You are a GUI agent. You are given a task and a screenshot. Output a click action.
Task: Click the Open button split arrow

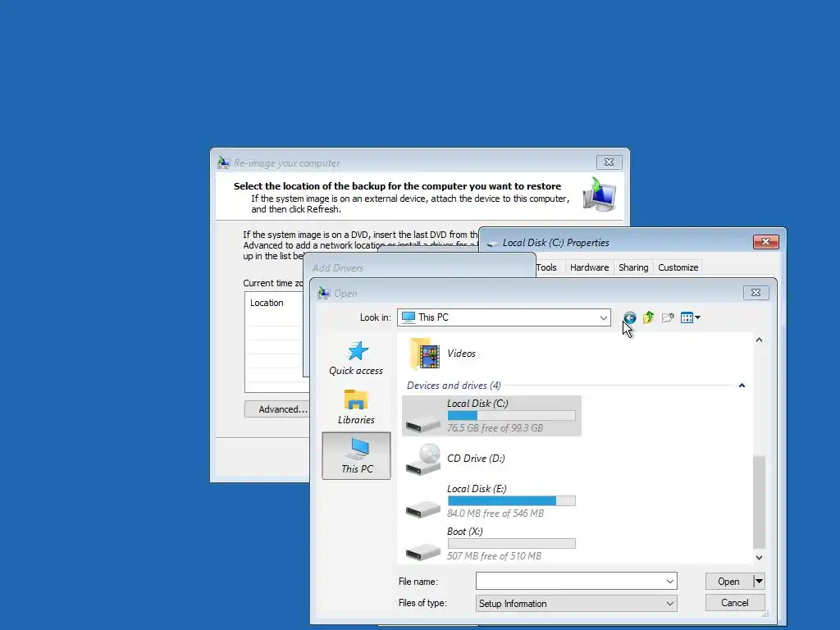point(759,582)
